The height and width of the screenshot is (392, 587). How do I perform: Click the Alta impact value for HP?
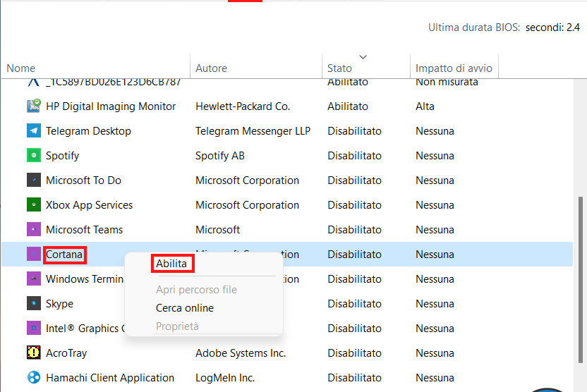click(x=425, y=106)
